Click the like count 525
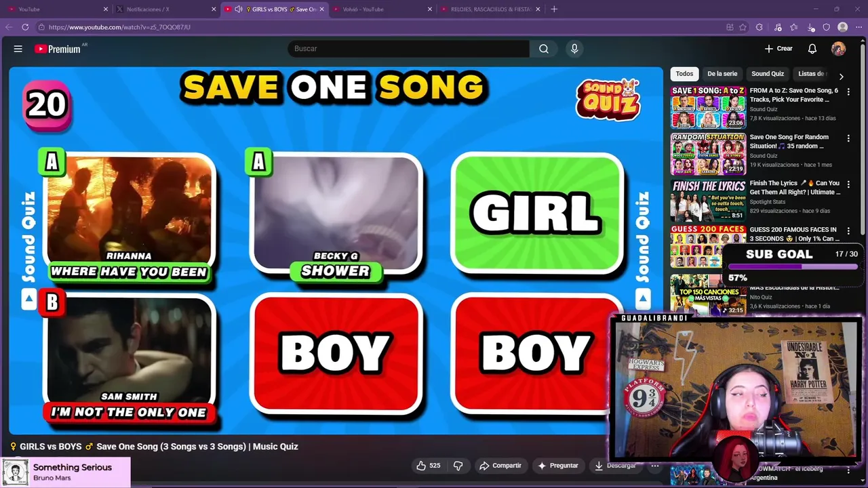Viewport: 868px width, 488px height. coord(435,466)
